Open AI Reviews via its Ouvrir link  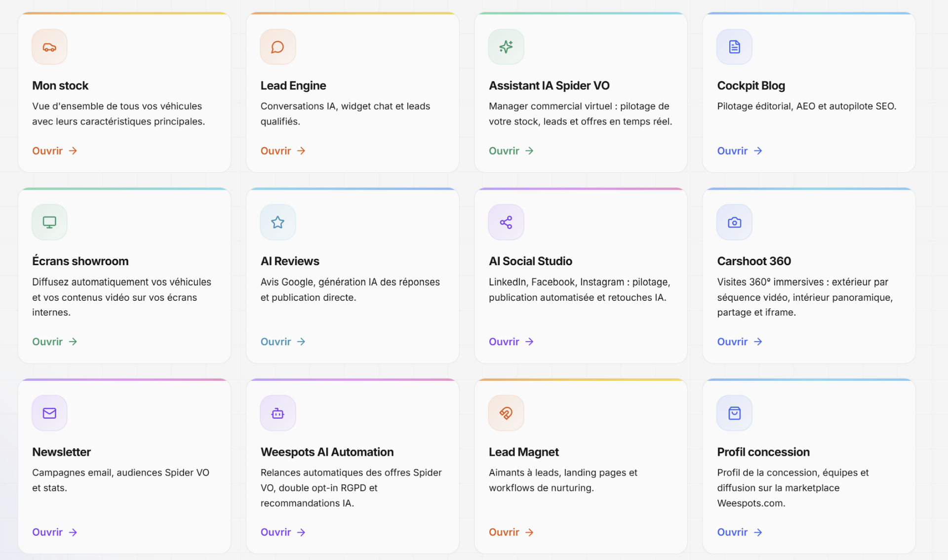click(x=283, y=342)
